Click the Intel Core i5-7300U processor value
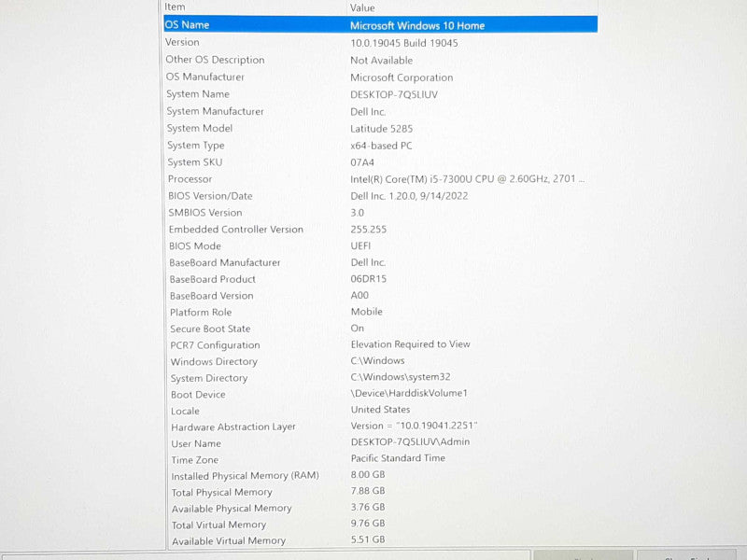The height and width of the screenshot is (560, 747). coord(468,179)
